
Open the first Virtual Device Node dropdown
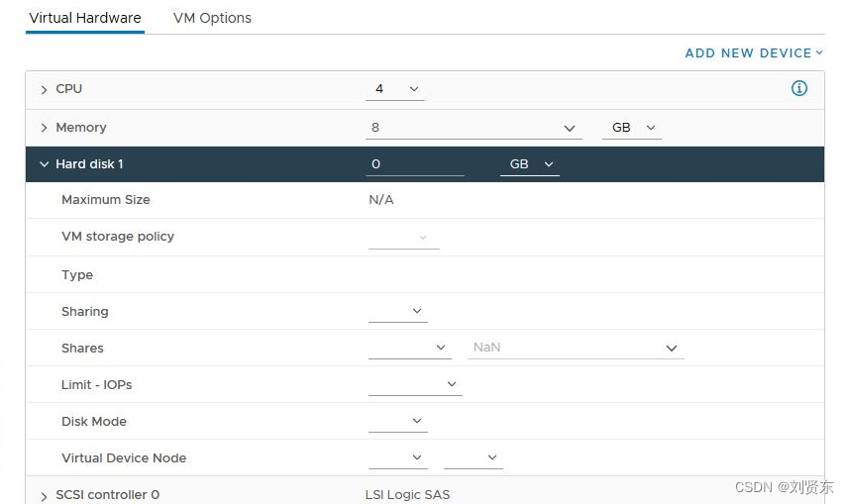(398, 458)
